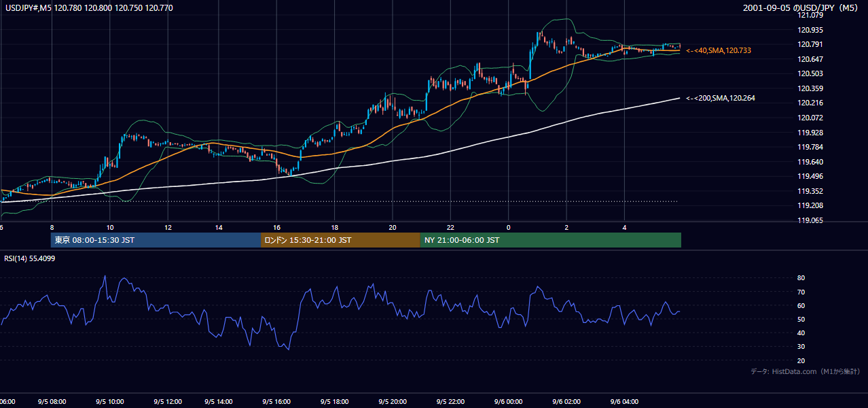The image size is (868, 408).
Task: Click hour tick '18' under the price chart
Action: [x=335, y=228]
